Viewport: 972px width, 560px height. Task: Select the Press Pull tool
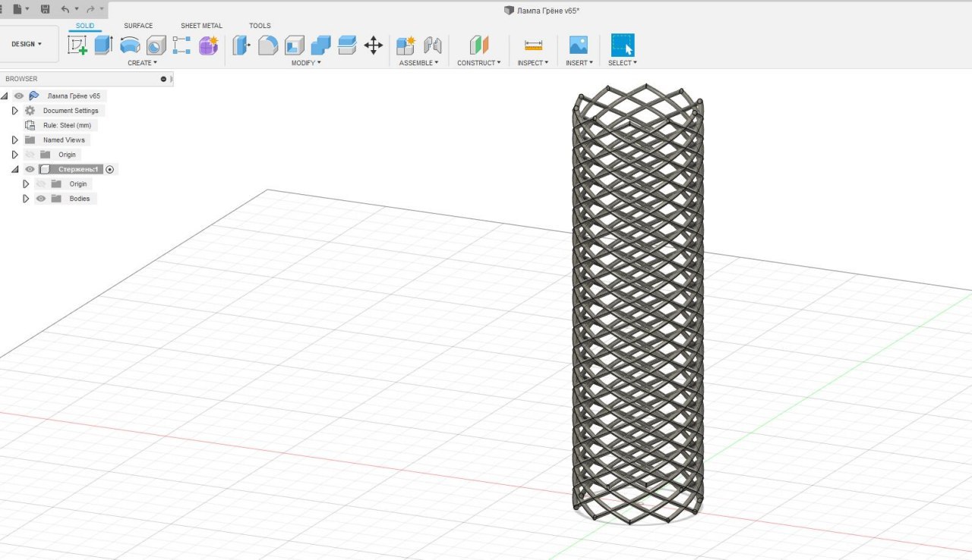click(241, 46)
